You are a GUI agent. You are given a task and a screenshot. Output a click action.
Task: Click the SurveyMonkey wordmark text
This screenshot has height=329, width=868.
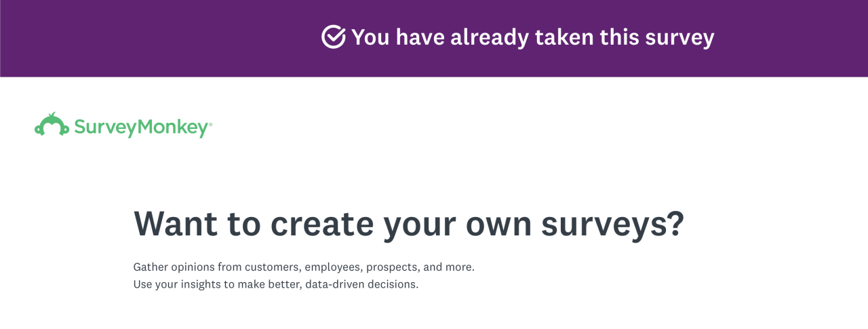(140, 127)
